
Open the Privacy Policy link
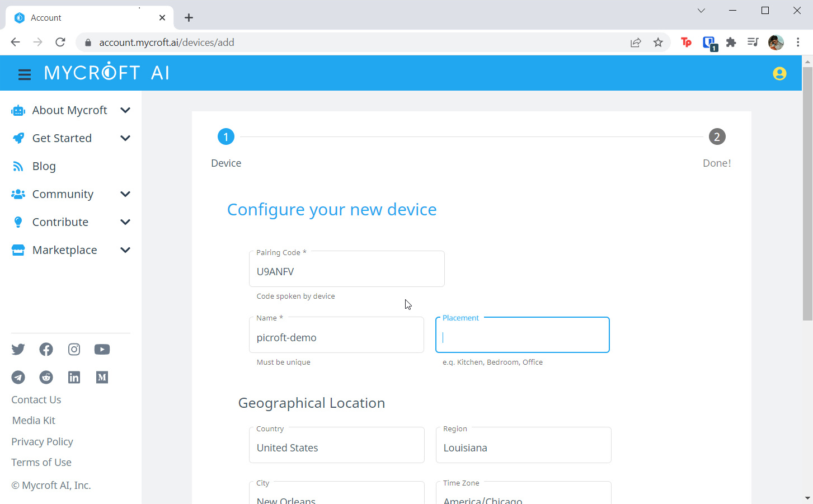coord(42,442)
